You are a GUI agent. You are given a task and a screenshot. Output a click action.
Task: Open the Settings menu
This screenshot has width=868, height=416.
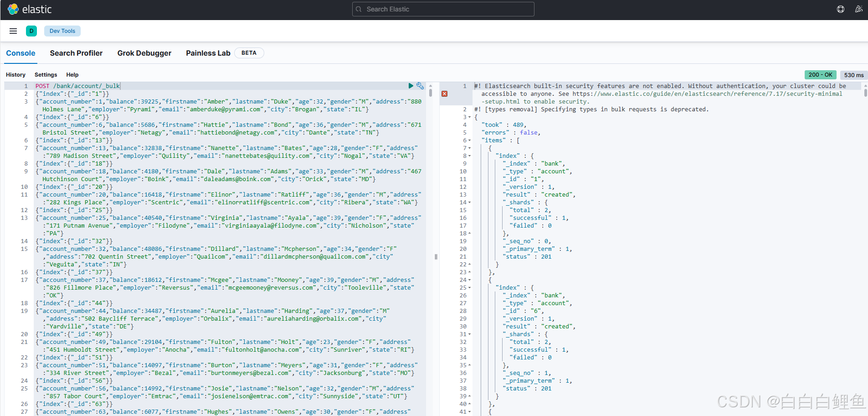tap(46, 74)
